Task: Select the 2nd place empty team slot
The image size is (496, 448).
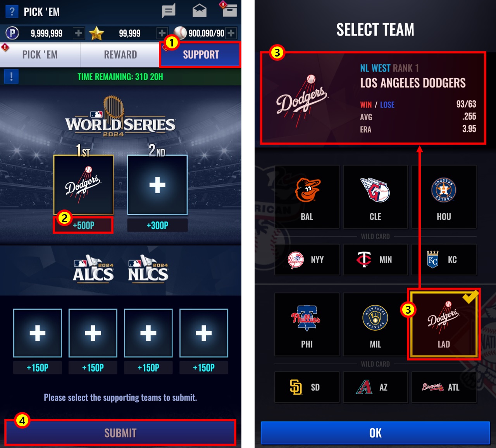Action: click(157, 185)
